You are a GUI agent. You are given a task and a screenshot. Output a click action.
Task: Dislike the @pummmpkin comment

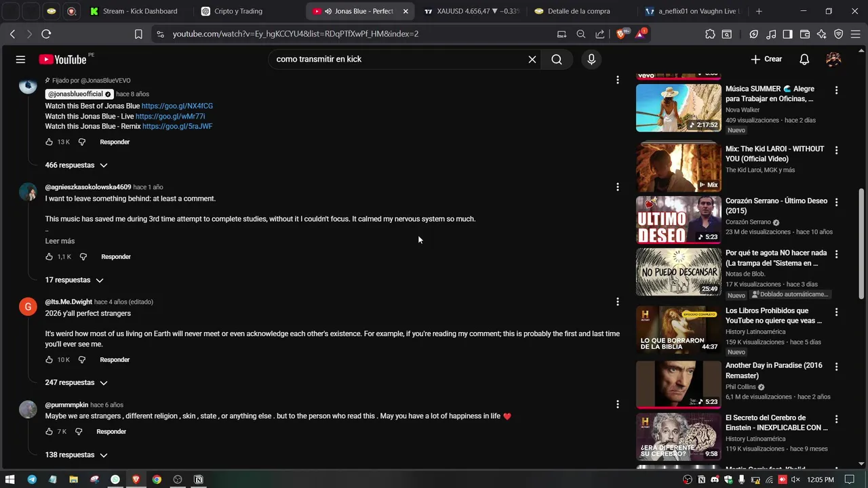(x=79, y=432)
